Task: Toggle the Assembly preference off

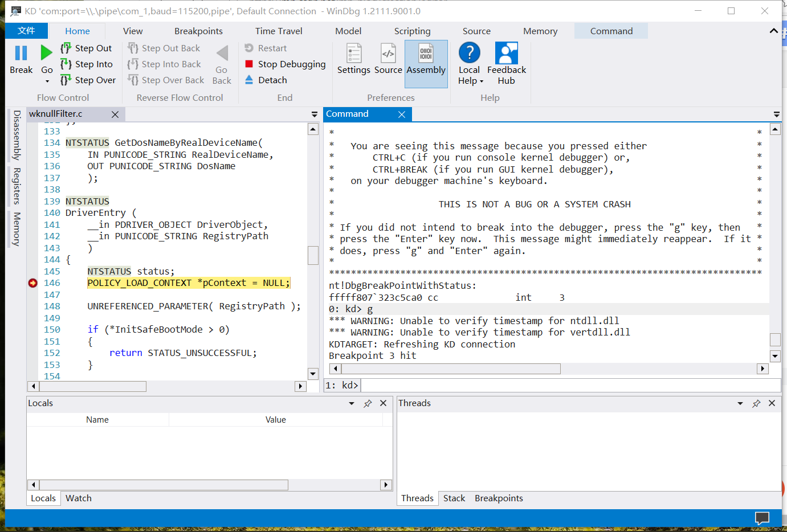Action: pos(426,59)
